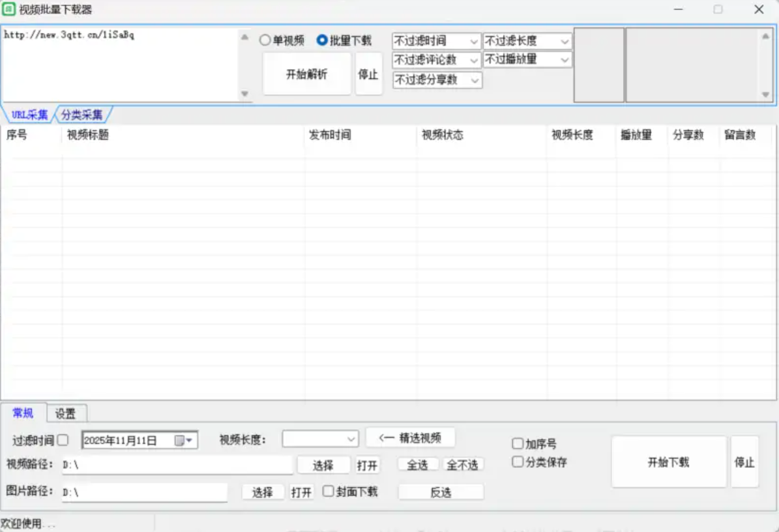Focus the 图片路径 input field

(x=145, y=492)
